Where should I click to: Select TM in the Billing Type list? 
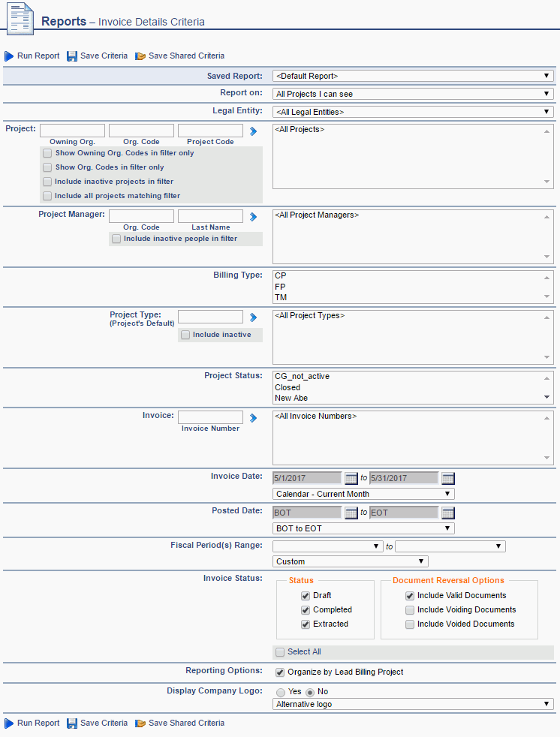(281, 297)
